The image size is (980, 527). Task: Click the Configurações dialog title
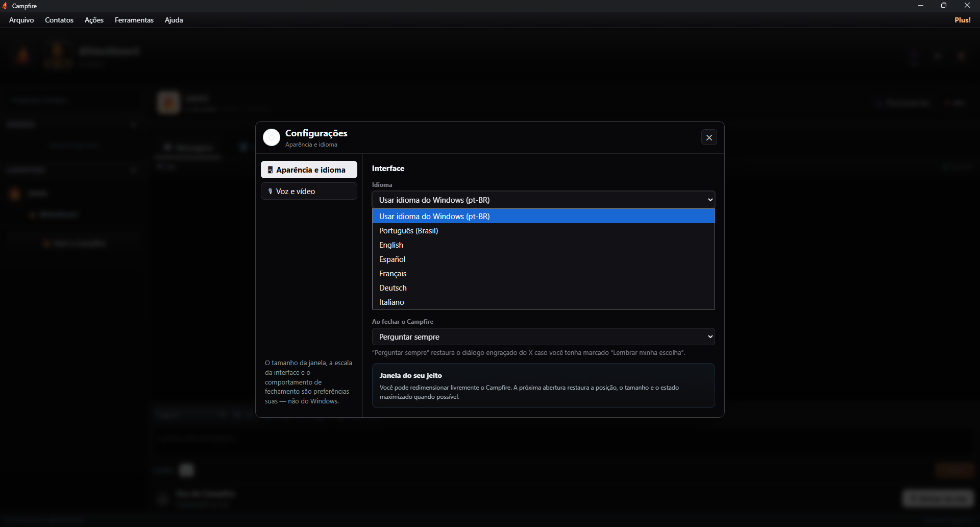coord(316,133)
